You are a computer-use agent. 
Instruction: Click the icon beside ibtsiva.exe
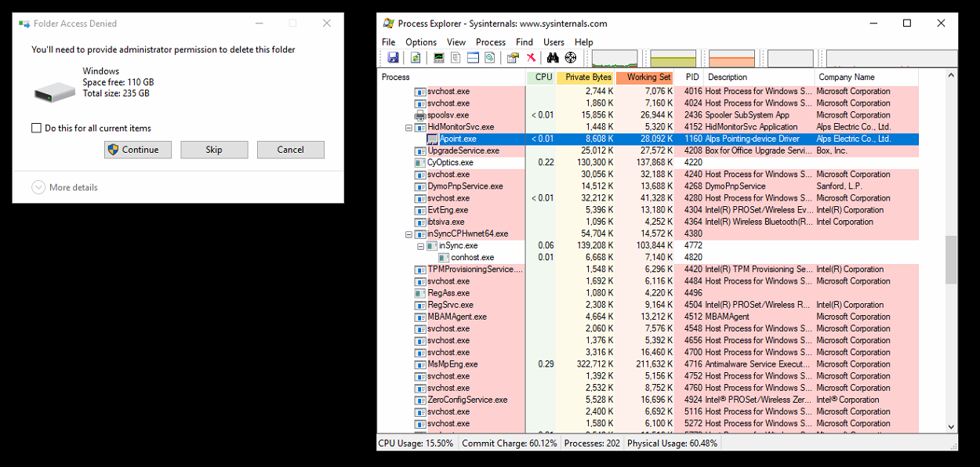(420, 222)
